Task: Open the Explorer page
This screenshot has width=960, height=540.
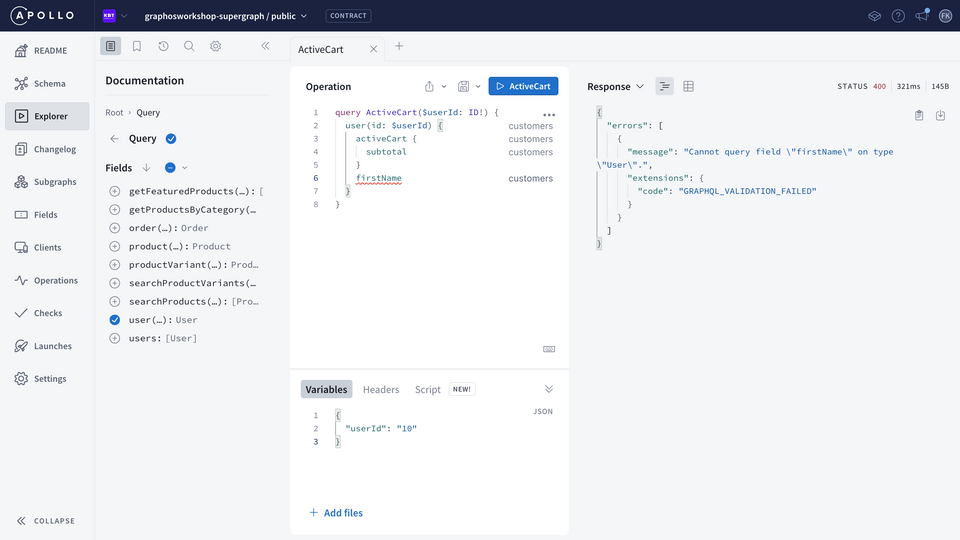Action: point(47,116)
